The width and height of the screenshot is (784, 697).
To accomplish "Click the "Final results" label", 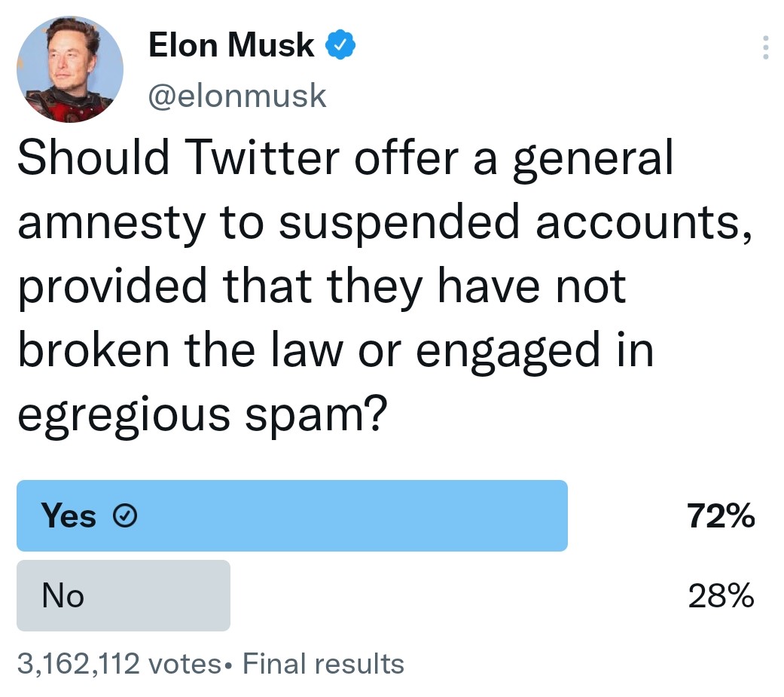I will coord(325,664).
